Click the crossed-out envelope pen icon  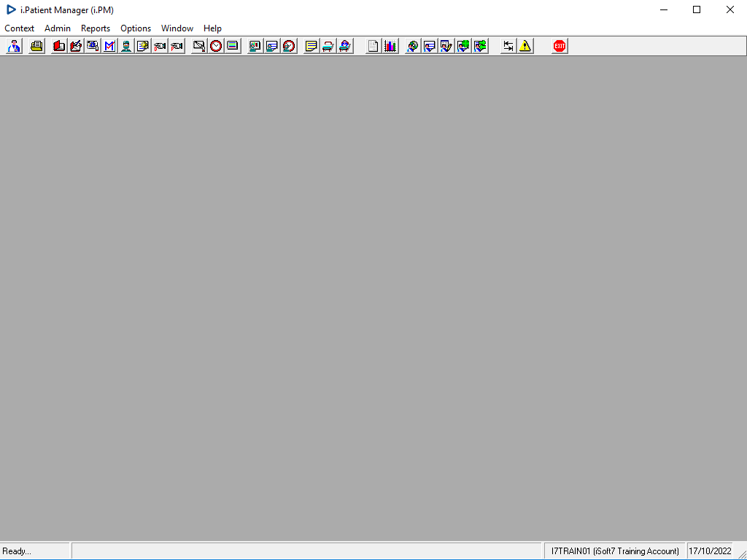[199, 46]
